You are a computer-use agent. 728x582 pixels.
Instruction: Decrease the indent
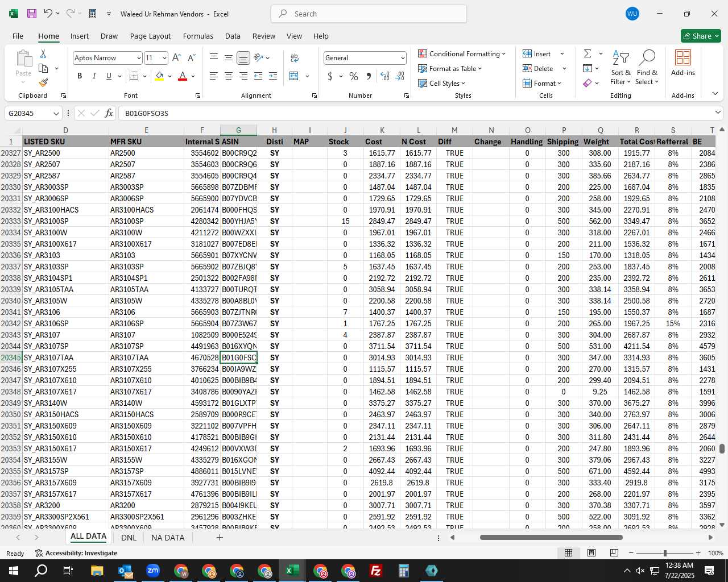[x=258, y=76]
